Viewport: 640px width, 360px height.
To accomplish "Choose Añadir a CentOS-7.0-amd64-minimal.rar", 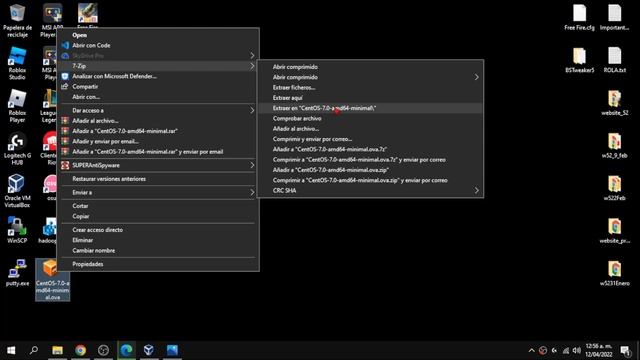I will click(158, 131).
